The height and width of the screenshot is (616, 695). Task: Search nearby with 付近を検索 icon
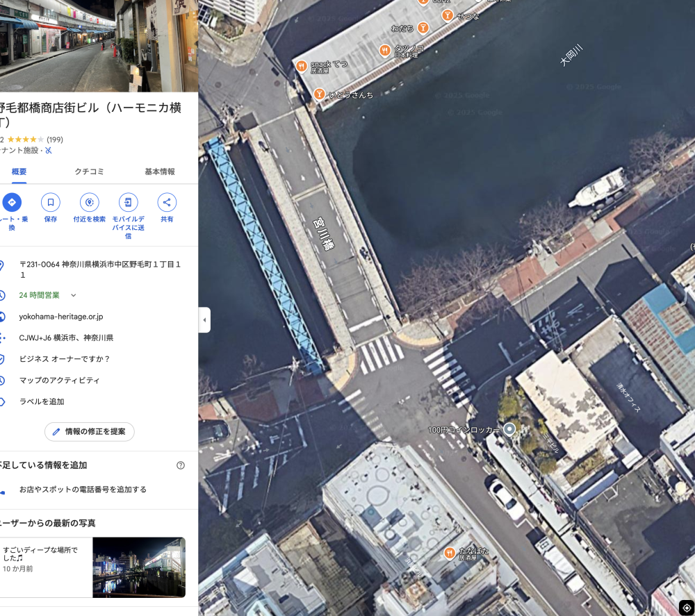[89, 202]
